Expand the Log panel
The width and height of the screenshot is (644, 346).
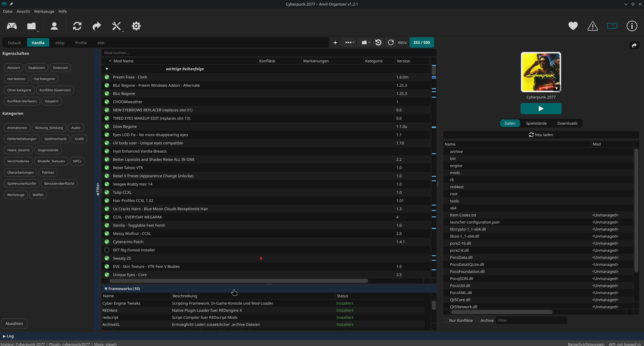(8, 336)
